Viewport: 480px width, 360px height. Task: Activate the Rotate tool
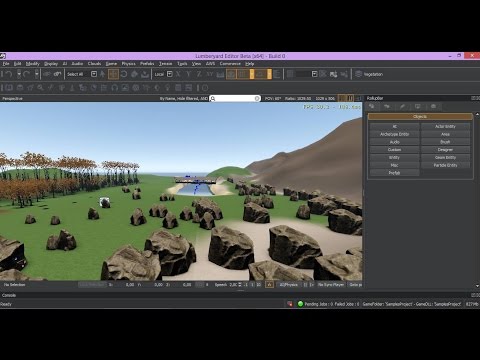pyautogui.click(x=124, y=74)
